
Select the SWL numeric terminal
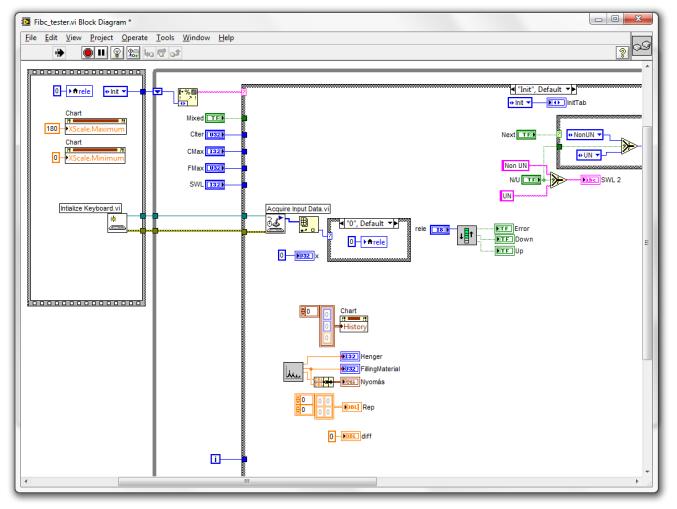point(215,185)
